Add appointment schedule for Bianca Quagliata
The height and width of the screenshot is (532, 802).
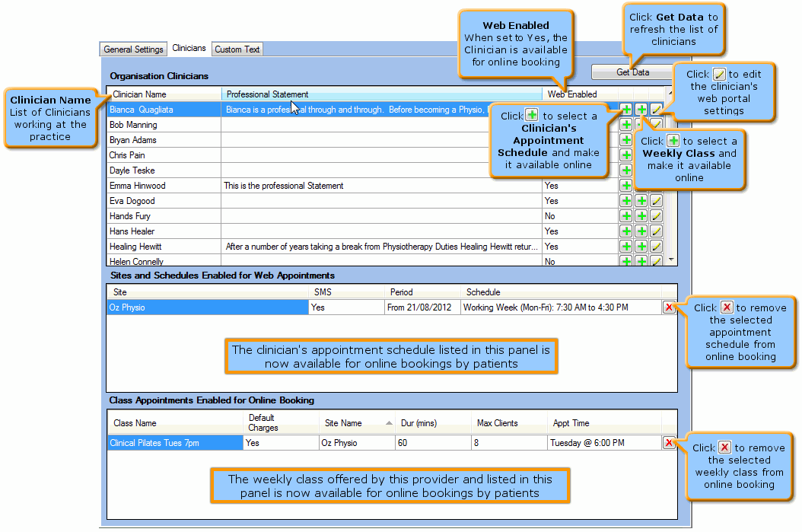pyautogui.click(x=625, y=110)
